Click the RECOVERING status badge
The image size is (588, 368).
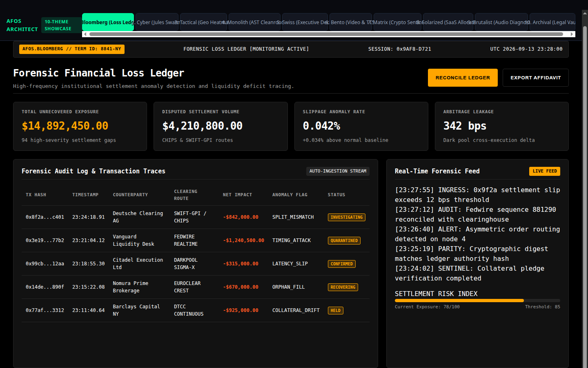343,287
